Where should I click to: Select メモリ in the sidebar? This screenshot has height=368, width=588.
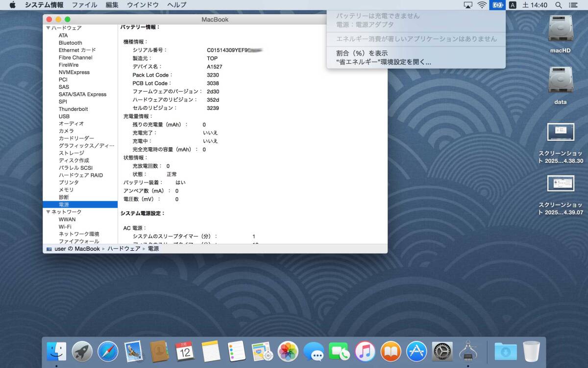66,190
